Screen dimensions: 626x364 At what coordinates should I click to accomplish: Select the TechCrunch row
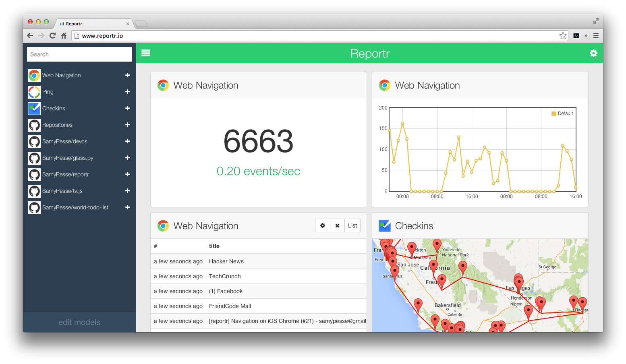[259, 276]
